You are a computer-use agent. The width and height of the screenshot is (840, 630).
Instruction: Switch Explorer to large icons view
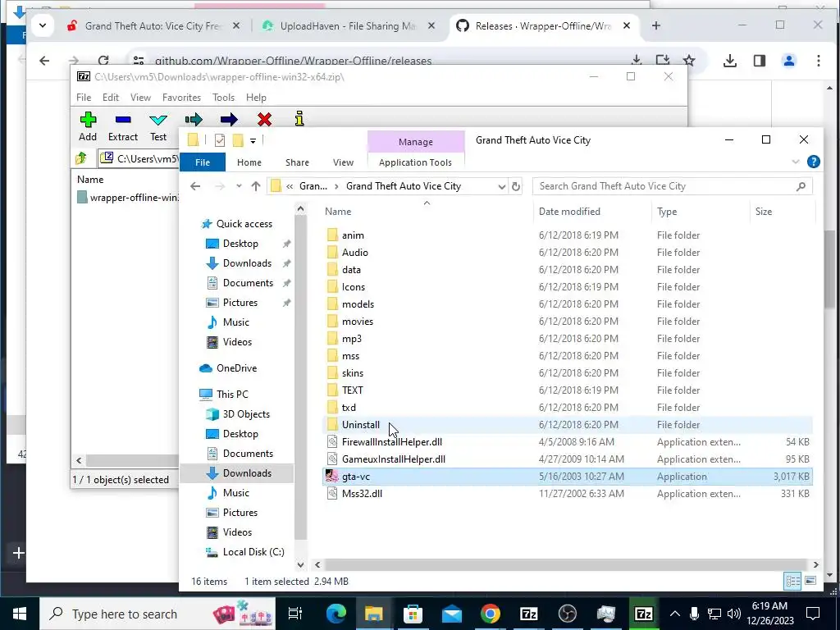click(810, 581)
